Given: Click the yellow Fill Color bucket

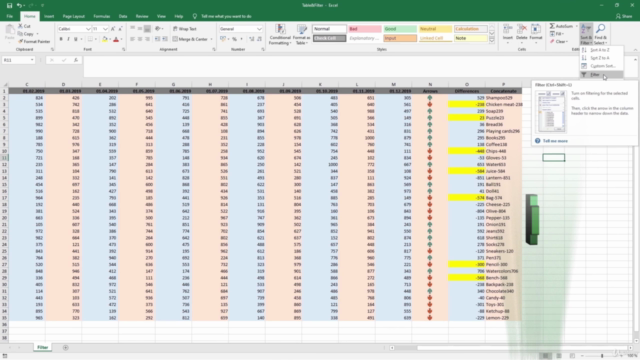Looking at the screenshot, I should pos(105,39).
